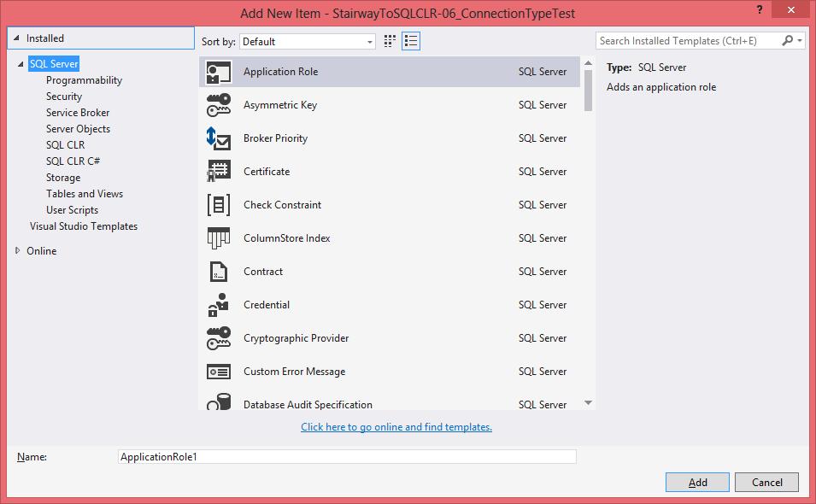Click the go online and find templates link
The image size is (816, 504).
(x=396, y=427)
